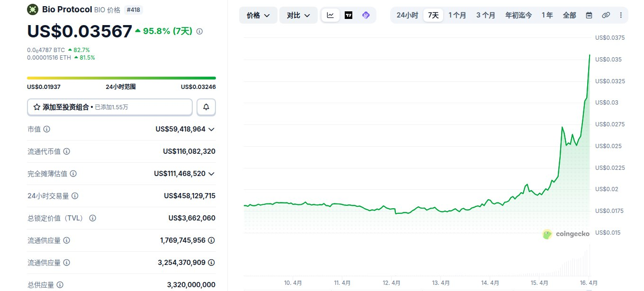644x291 pixels.
Task: Click value US$116,082,320
Action: (x=189, y=151)
